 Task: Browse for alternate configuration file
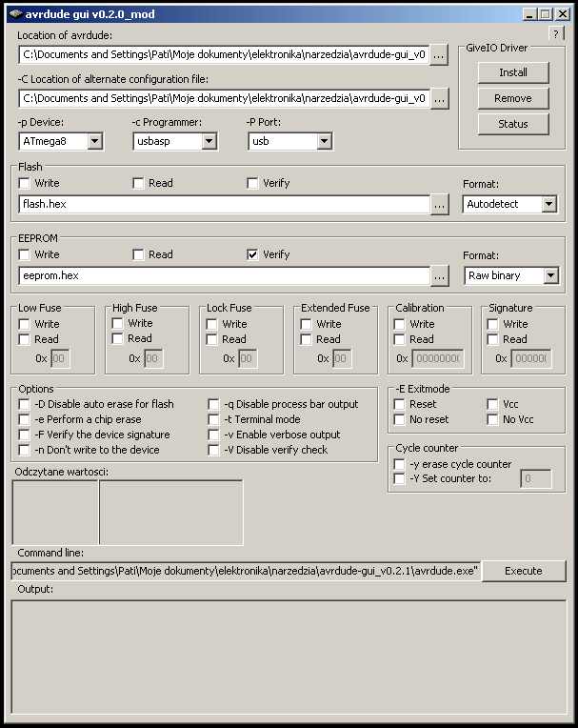[x=439, y=98]
